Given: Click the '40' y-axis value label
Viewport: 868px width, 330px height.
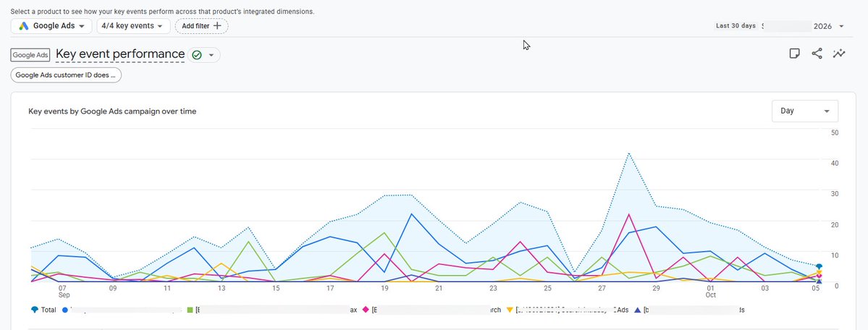Looking at the screenshot, I should coord(835,163).
